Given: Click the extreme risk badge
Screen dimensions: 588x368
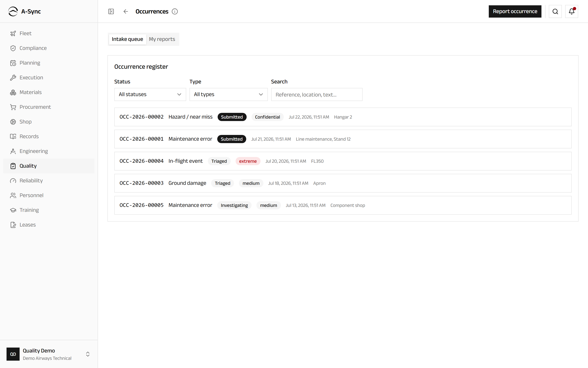Looking at the screenshot, I should (248, 161).
